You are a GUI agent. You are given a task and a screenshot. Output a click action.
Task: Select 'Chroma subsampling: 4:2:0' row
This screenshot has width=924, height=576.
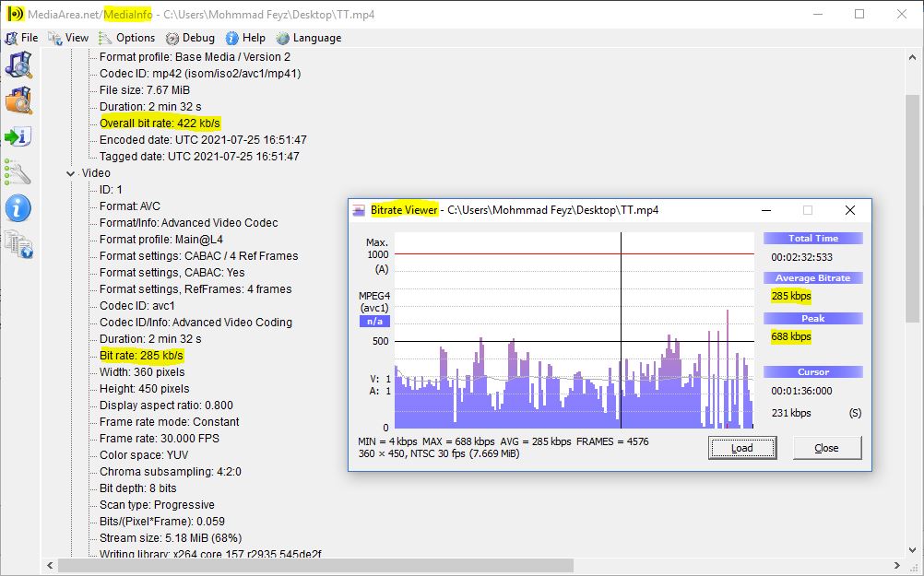coord(171,472)
